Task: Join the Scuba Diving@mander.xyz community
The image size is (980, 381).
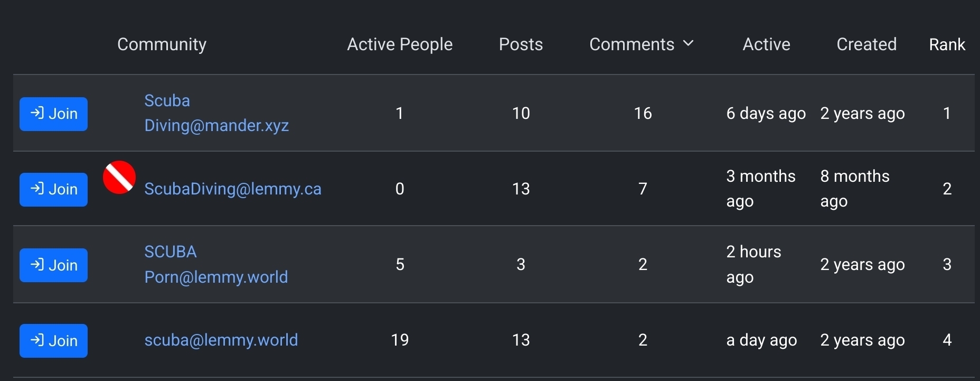Action: tap(53, 114)
